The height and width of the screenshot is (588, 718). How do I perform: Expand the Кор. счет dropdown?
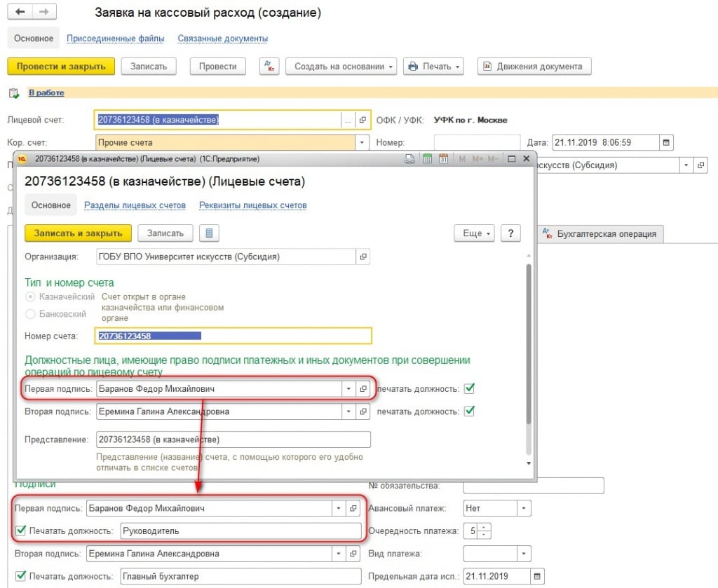(x=362, y=142)
